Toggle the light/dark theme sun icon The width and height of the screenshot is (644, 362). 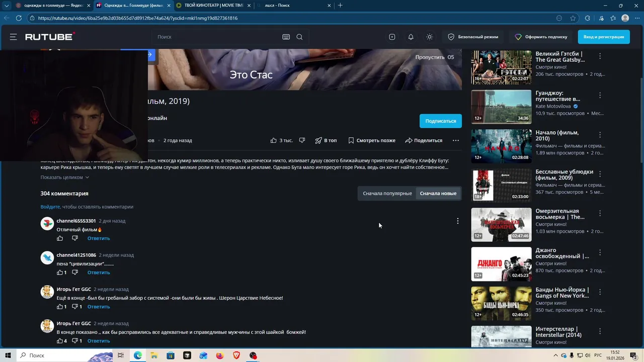click(429, 37)
